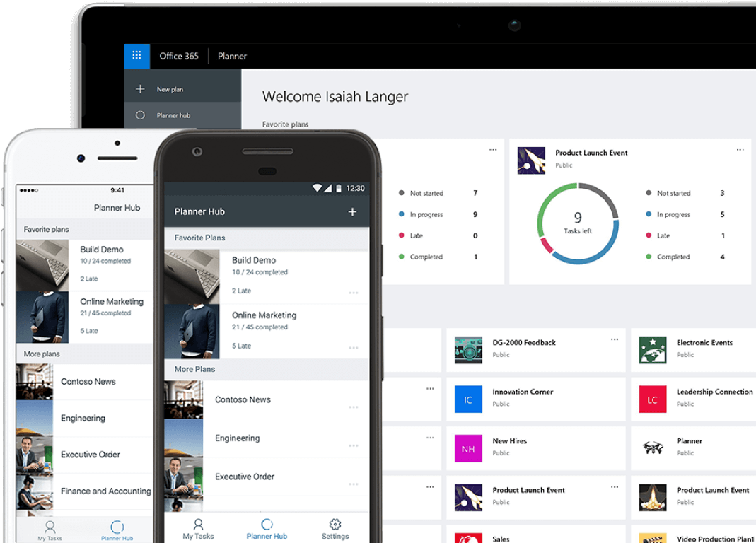Open more options on the chart card with Product Launch Event
Image resolution: width=756 pixels, height=543 pixels.
point(740,150)
